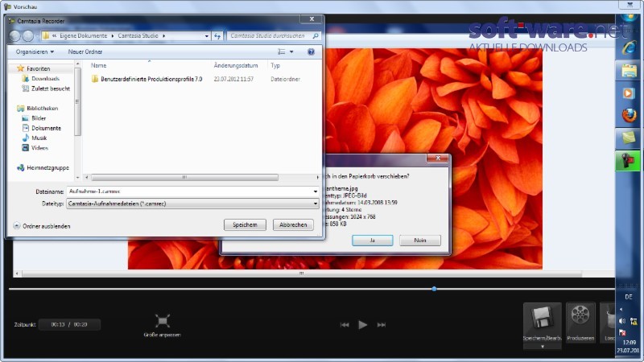
Task: Click the green notes icon in recorded taskbar
Action: point(629,138)
